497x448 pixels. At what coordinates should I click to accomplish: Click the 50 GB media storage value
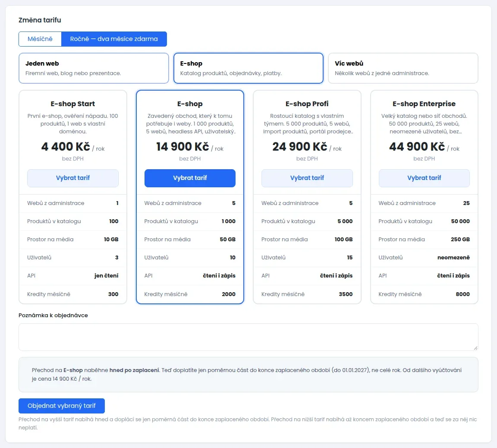[x=228, y=240]
